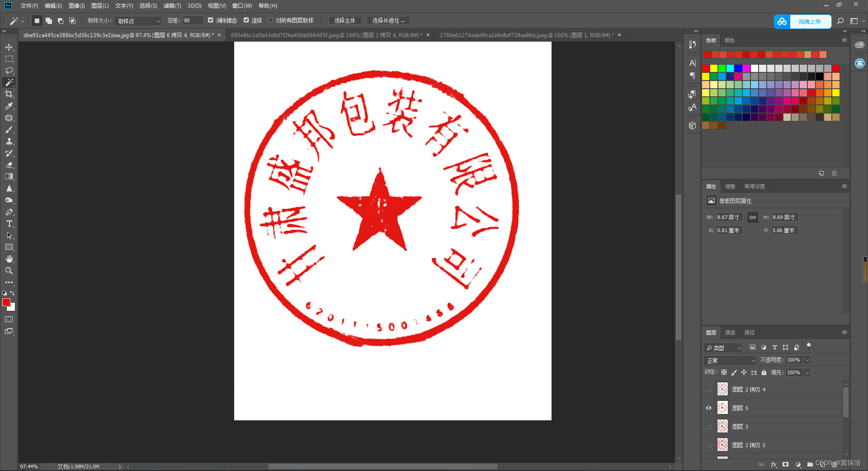Toggle the 消除锯齿 anti-alias checkbox
868x471 pixels.
[x=211, y=20]
